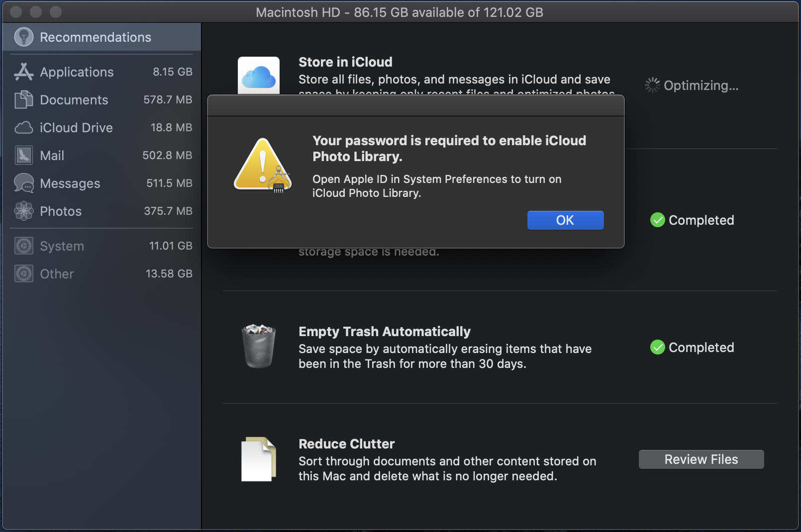Viewport: 801px width, 532px height.
Task: Click the Store in iCloud heading
Action: tap(345, 62)
